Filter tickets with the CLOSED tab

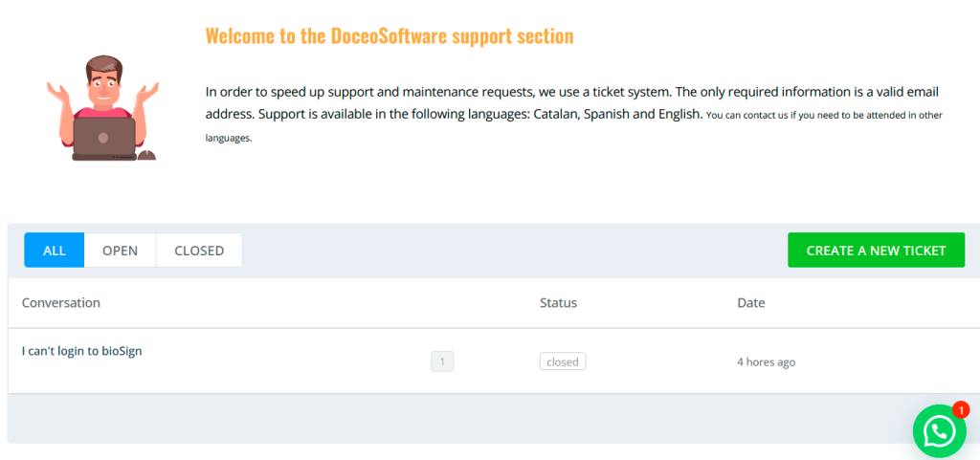click(x=199, y=251)
